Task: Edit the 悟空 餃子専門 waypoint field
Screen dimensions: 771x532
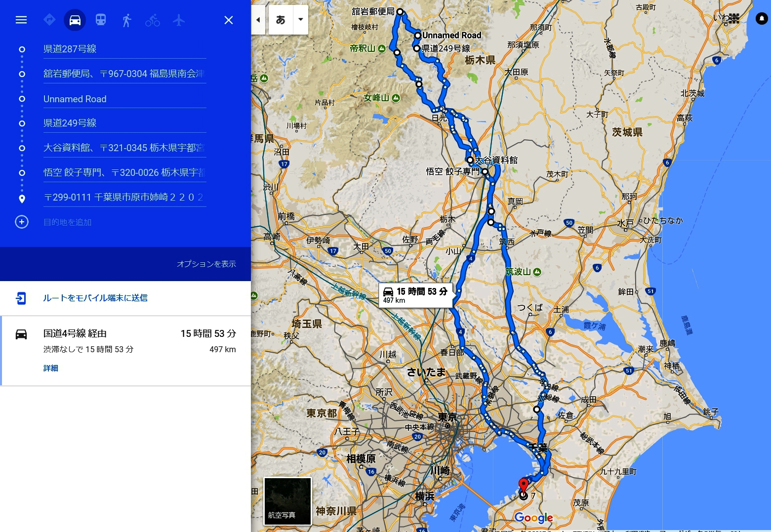Action: tap(124, 172)
